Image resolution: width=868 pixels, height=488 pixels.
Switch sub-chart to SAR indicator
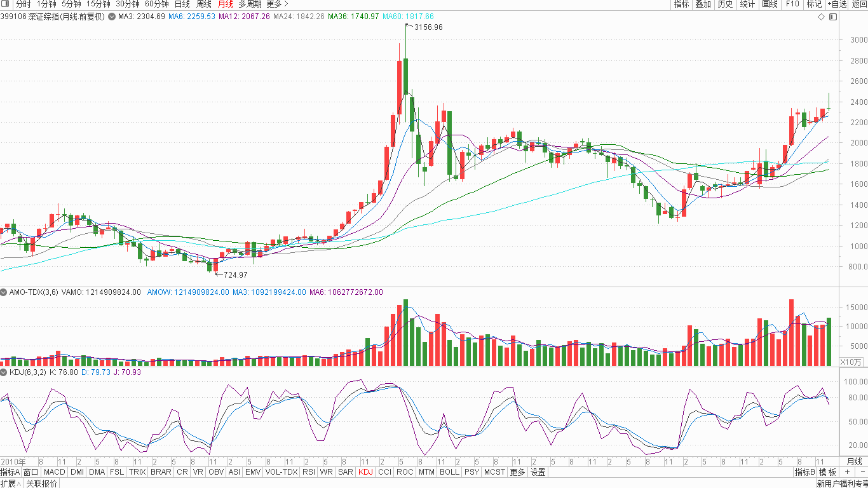346,472
